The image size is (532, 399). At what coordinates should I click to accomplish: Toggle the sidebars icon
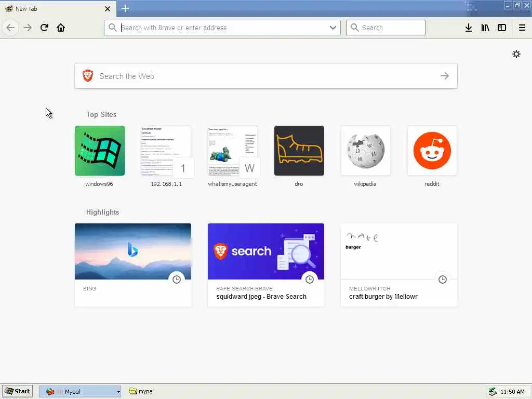tap(502, 28)
